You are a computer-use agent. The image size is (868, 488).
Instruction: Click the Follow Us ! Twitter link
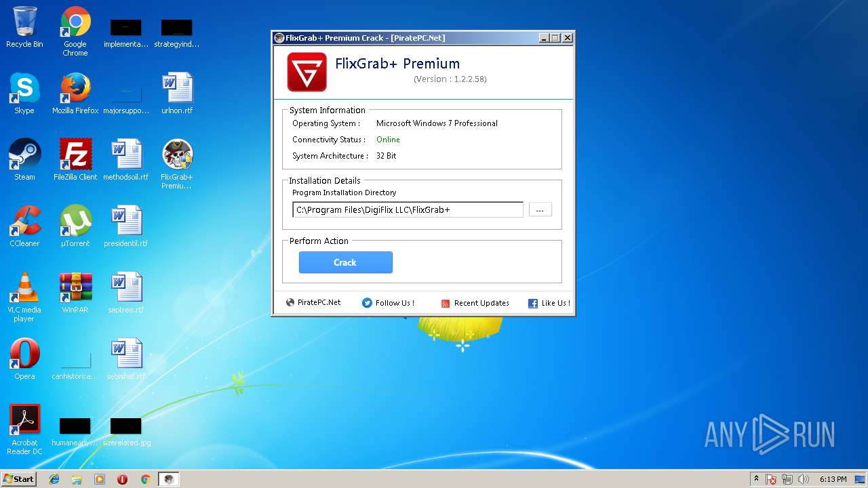point(388,303)
